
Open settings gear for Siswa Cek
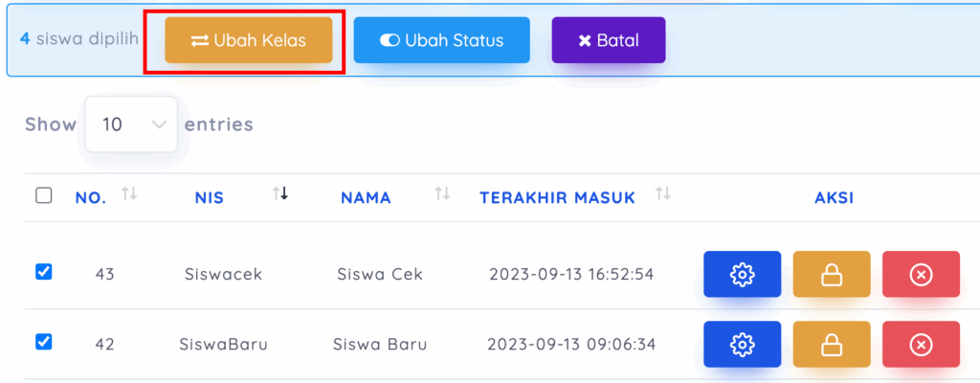tap(742, 275)
